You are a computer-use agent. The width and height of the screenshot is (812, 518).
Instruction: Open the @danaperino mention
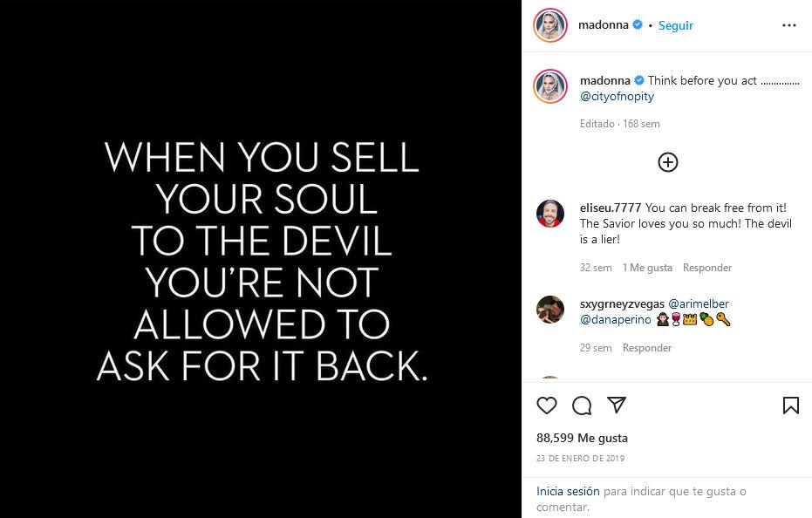(x=614, y=320)
